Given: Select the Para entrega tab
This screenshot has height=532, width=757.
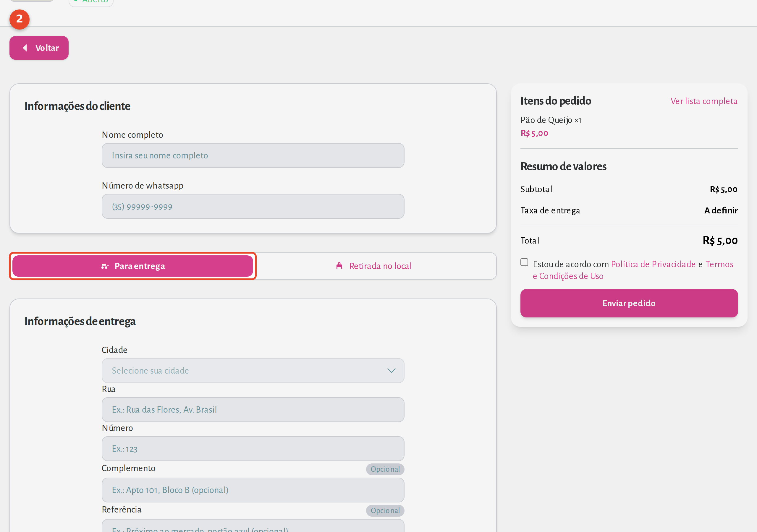Looking at the screenshot, I should click(x=132, y=266).
